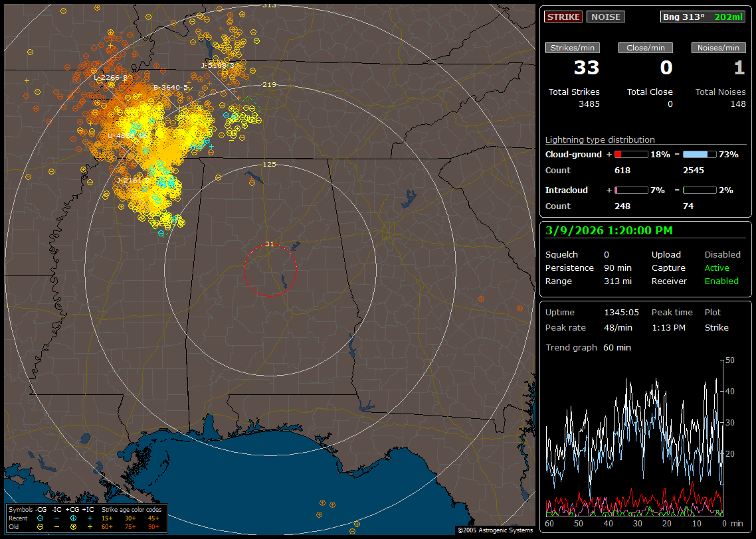
Task: Click storm cell label J-5108-3
Action: (219, 65)
